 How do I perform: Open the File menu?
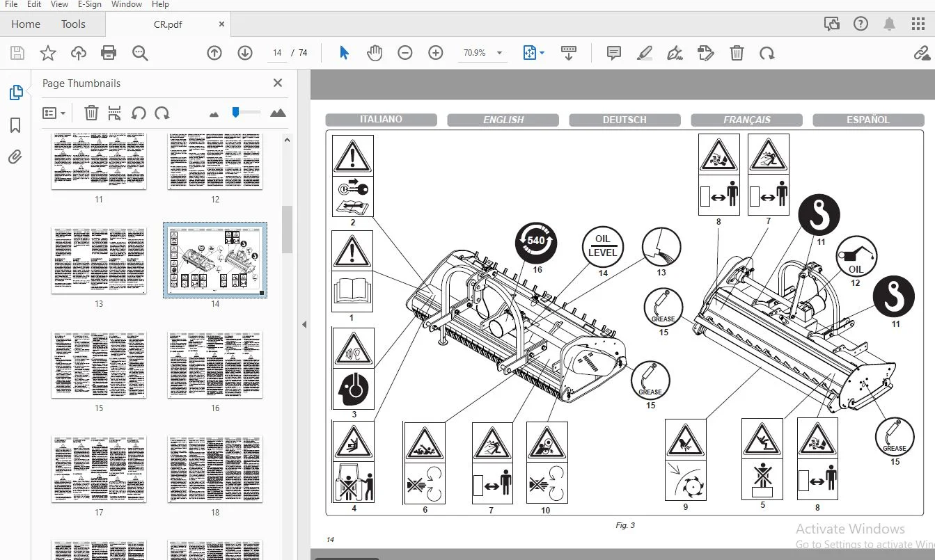coord(11,4)
